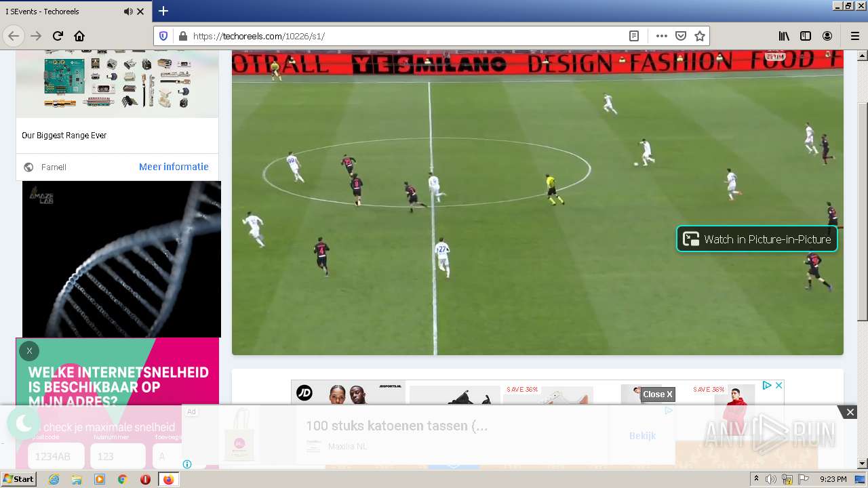Open the Amaze Lab DNA video ad
Image resolution: width=868 pixels, height=488 pixels.
(121, 259)
